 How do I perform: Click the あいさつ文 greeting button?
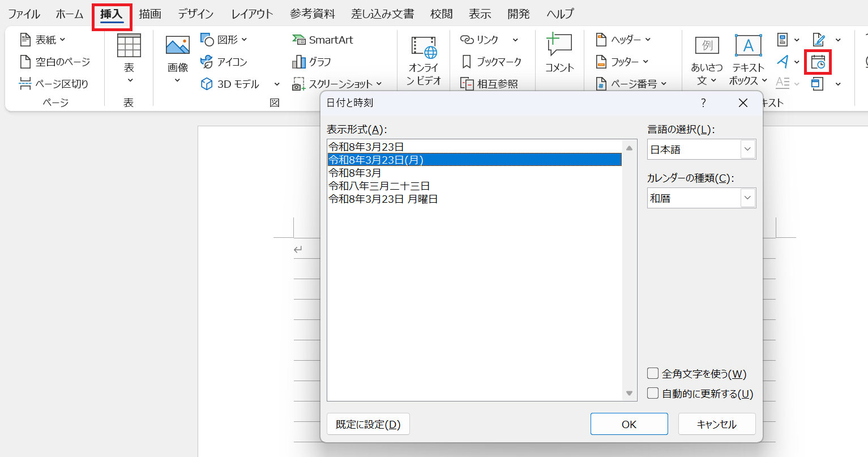click(707, 59)
